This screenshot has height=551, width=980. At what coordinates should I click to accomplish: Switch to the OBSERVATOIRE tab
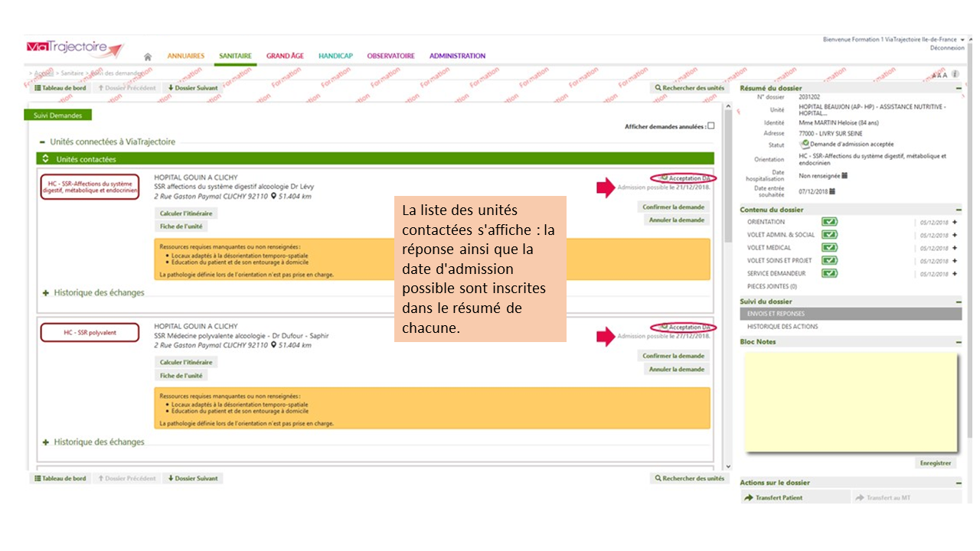coord(390,56)
